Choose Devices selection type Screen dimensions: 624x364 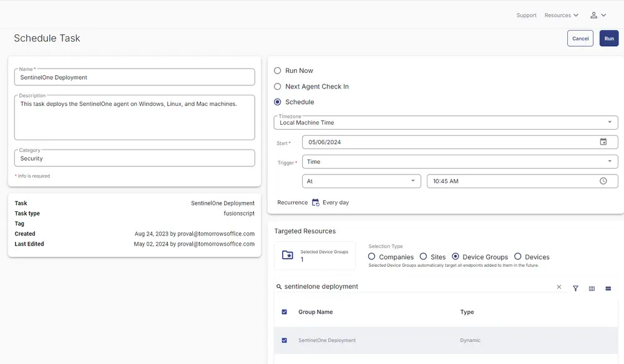(518, 257)
